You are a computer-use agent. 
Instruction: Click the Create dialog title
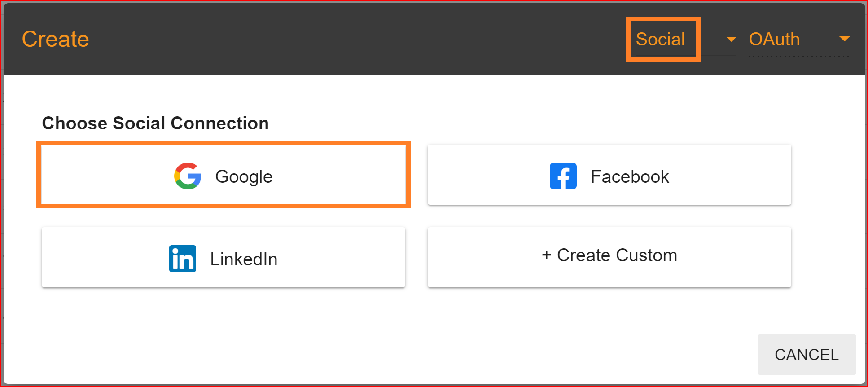[x=56, y=39]
